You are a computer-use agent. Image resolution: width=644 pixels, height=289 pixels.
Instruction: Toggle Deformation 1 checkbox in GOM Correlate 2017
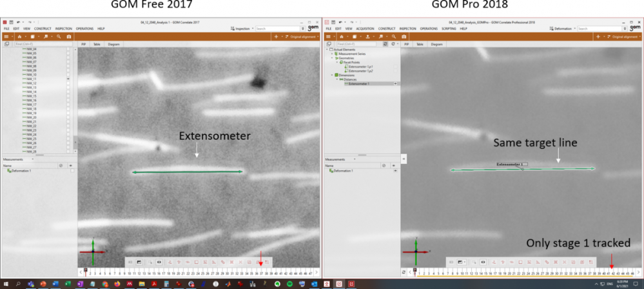point(72,170)
